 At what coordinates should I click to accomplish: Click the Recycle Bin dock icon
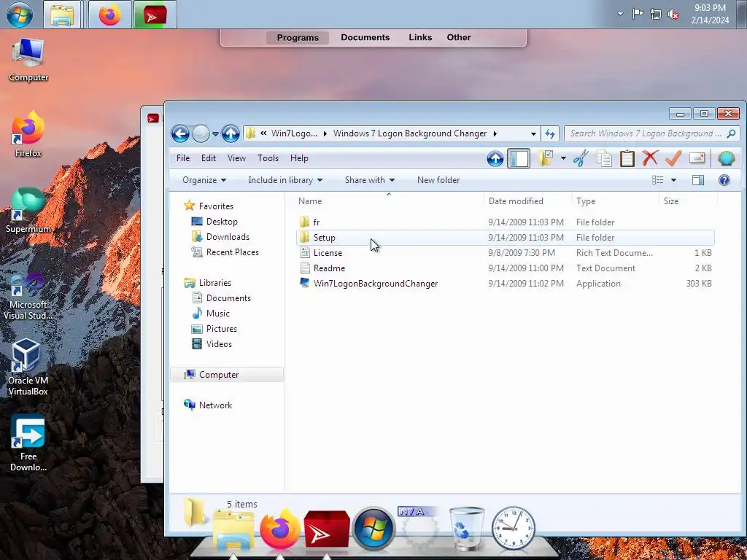[x=466, y=529]
